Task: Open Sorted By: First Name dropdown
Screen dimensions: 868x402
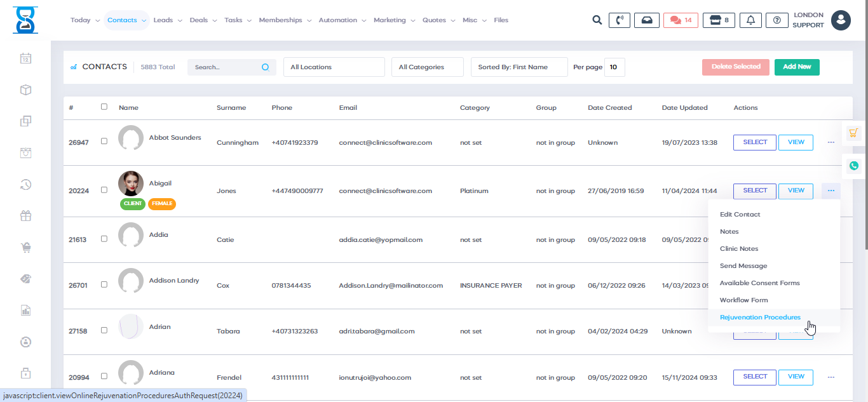Action: click(519, 67)
